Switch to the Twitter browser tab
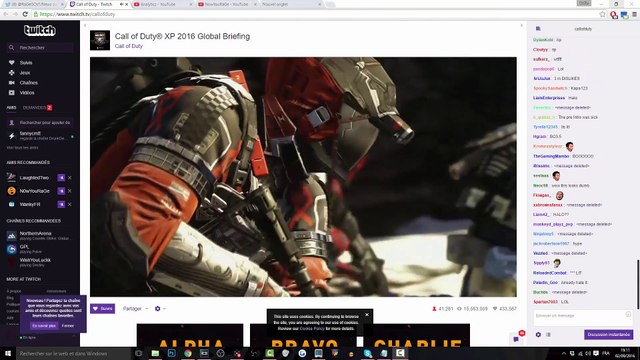Viewport: 640px width, 360px height. (x=34, y=4)
